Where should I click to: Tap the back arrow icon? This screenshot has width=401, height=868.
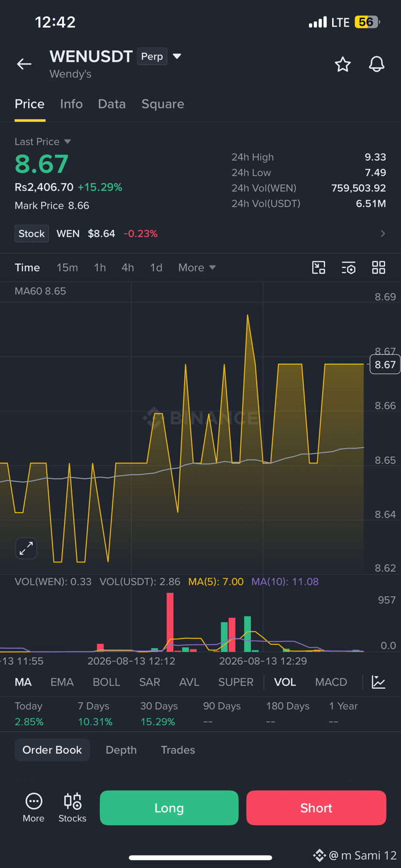(24, 64)
